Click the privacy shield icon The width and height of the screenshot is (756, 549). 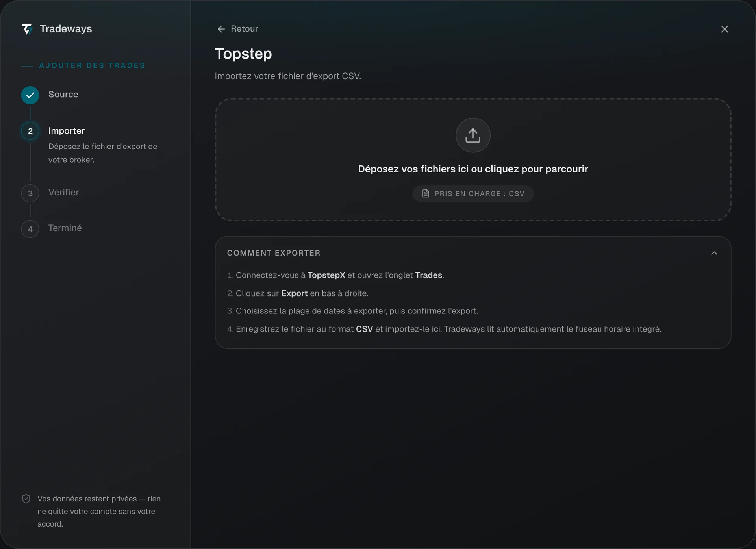point(26,499)
